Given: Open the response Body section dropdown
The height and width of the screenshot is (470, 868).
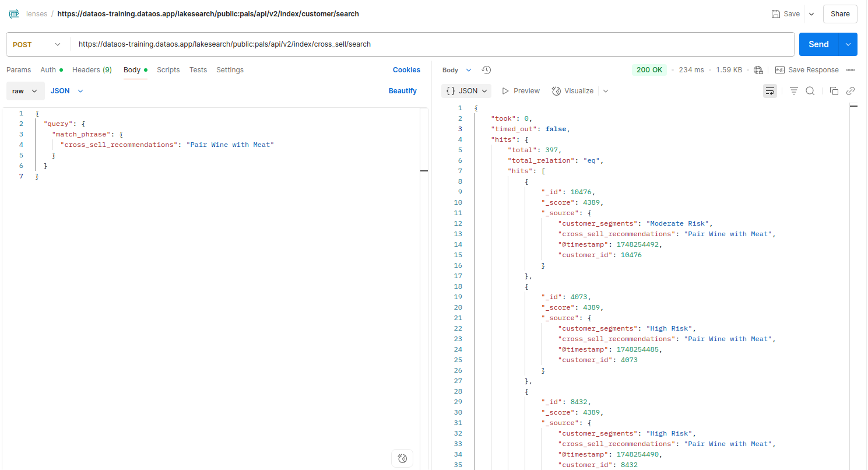Looking at the screenshot, I should coord(457,70).
